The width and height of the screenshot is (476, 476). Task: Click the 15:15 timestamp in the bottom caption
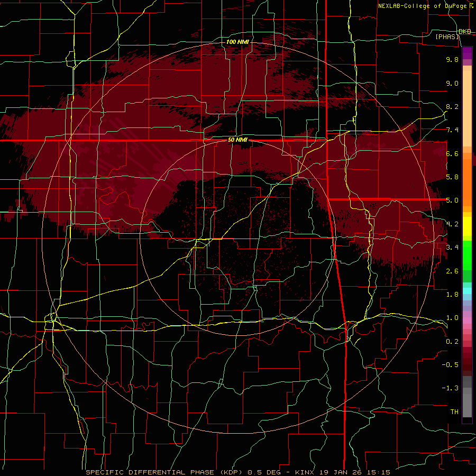click(x=378, y=472)
